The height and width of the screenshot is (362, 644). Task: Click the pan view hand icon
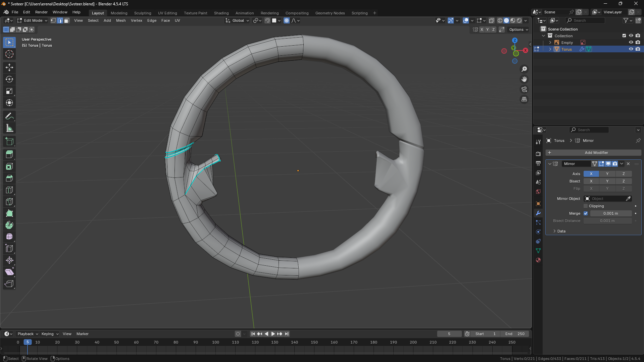coord(524,79)
